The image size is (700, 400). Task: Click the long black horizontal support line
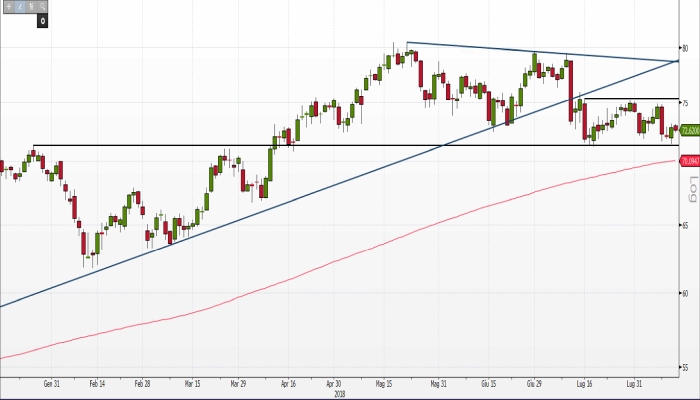(150, 146)
